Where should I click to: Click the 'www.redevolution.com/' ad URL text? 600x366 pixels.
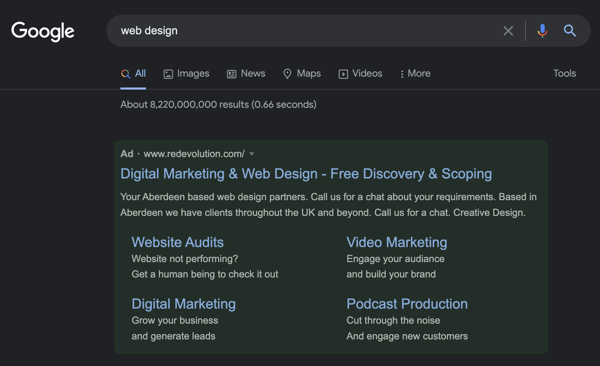[194, 154]
